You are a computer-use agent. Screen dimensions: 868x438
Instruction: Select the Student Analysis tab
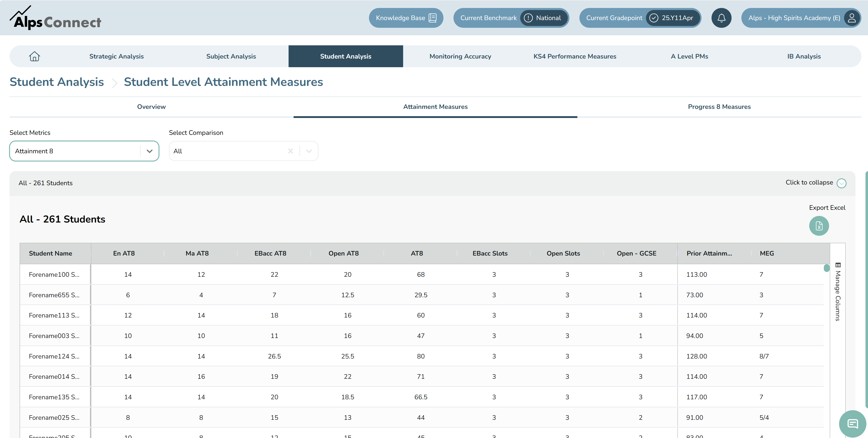point(346,56)
